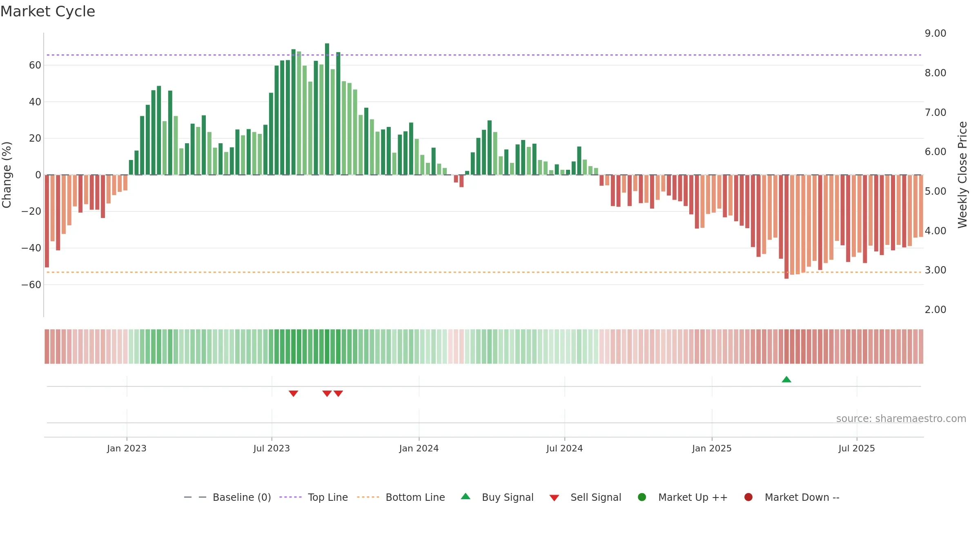Click the −20 tick on Change axis
Screen dimensions: 980x551
31,211
